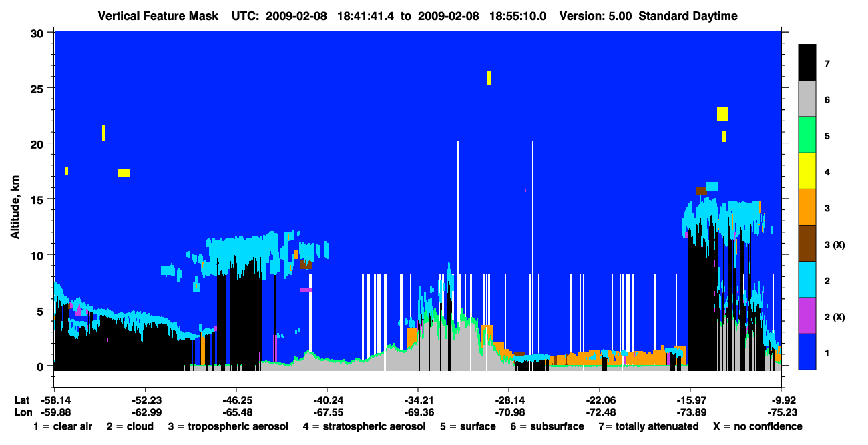Click latitude value -28.14
This screenshot has width=868, height=445.
[x=508, y=400]
